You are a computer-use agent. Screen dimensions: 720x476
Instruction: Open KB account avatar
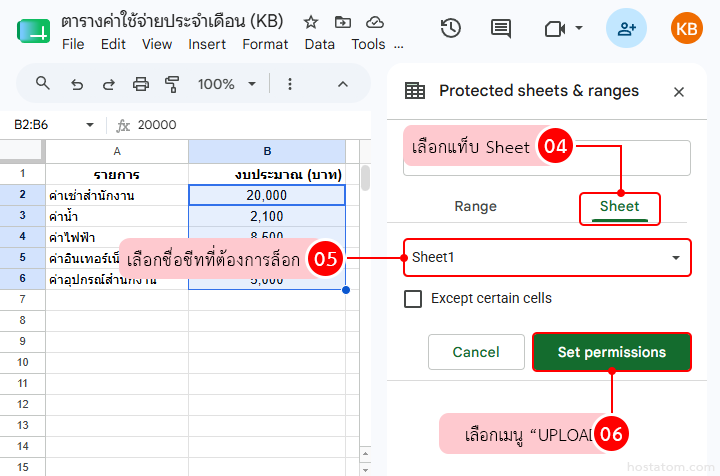point(686,28)
